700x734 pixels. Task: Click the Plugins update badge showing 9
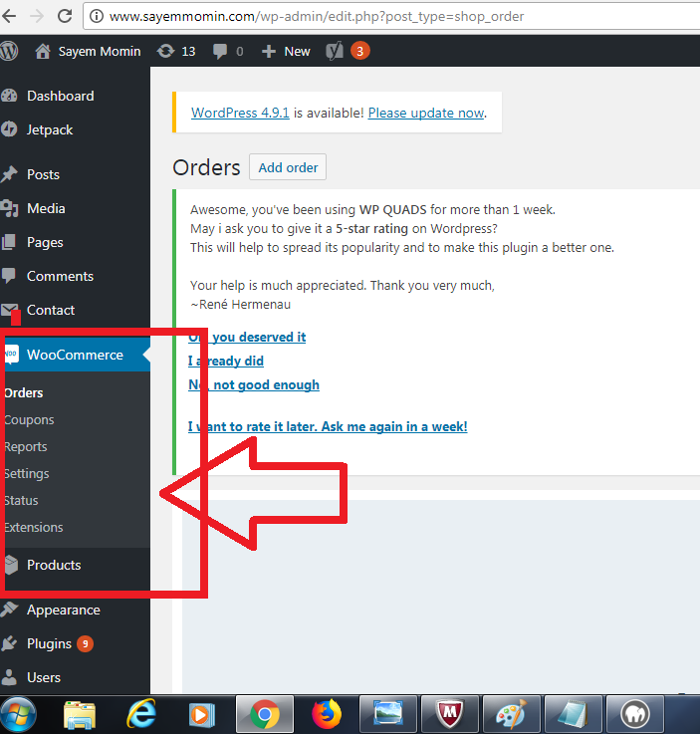tap(86, 644)
